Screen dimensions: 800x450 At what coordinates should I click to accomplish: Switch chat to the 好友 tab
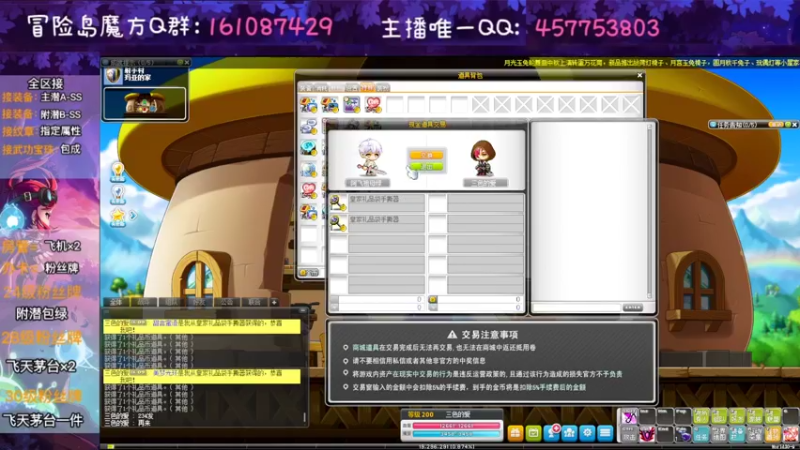click(199, 302)
